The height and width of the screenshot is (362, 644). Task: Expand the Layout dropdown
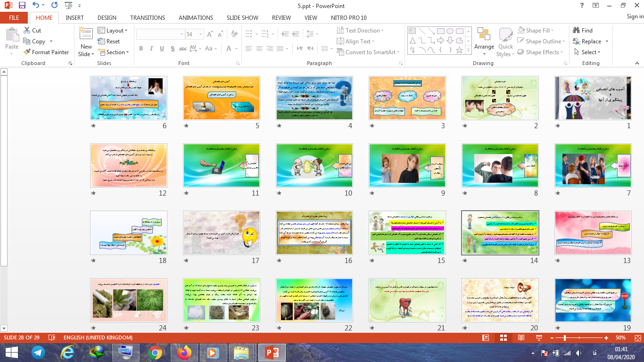click(113, 30)
